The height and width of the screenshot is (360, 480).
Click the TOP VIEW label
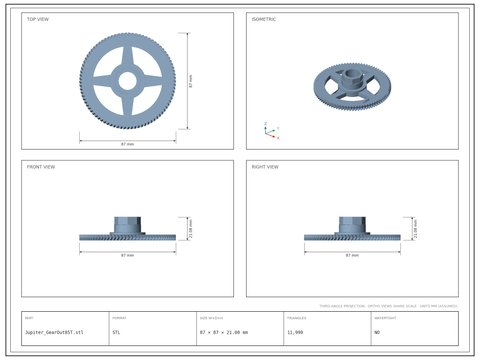pyautogui.click(x=38, y=19)
